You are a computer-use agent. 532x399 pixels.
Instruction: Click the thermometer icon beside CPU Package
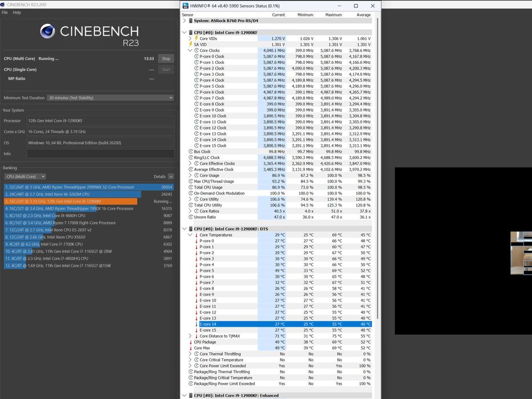[x=190, y=342]
